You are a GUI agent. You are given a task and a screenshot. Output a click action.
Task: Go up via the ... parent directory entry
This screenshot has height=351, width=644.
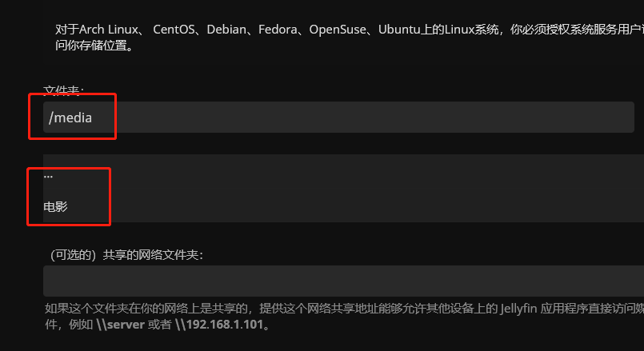48,176
